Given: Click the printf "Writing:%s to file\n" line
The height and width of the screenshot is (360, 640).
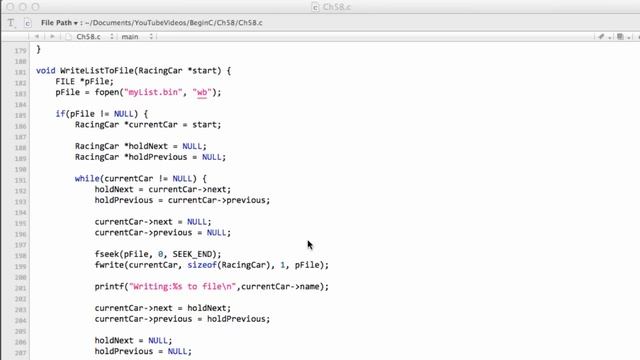Looking at the screenshot, I should [211, 287].
